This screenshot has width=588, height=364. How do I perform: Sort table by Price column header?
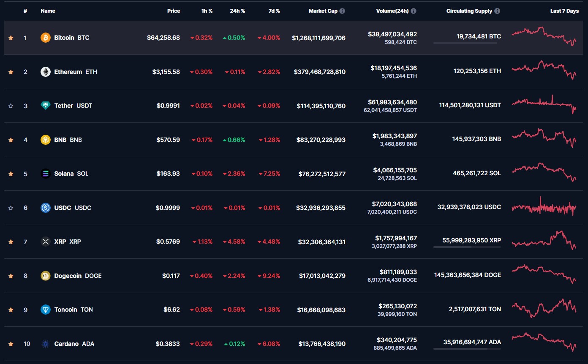174,11
